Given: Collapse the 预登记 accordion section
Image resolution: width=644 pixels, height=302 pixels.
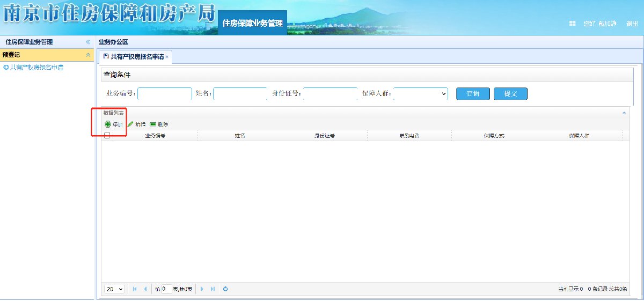Looking at the screenshot, I should [x=88, y=55].
